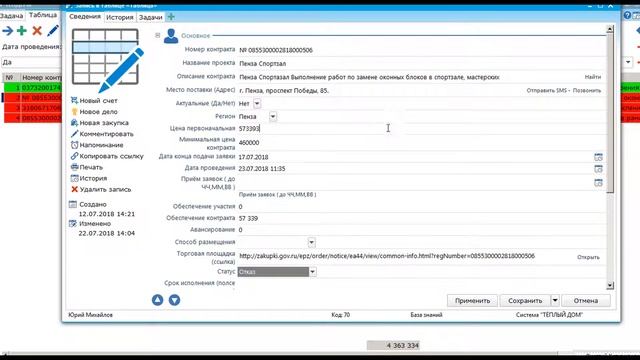The image size is (640, 360).
Task: Select the Задача tab in background window
Action: 11,16
